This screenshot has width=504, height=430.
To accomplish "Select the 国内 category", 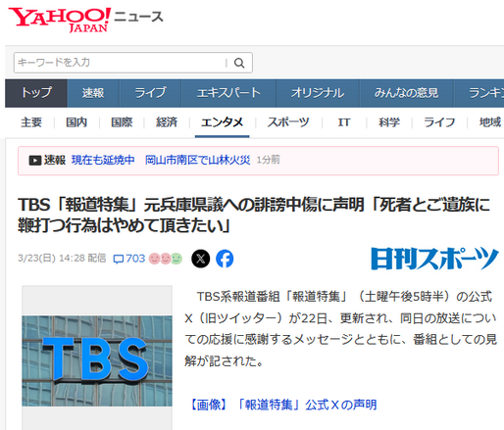I will 76,122.
